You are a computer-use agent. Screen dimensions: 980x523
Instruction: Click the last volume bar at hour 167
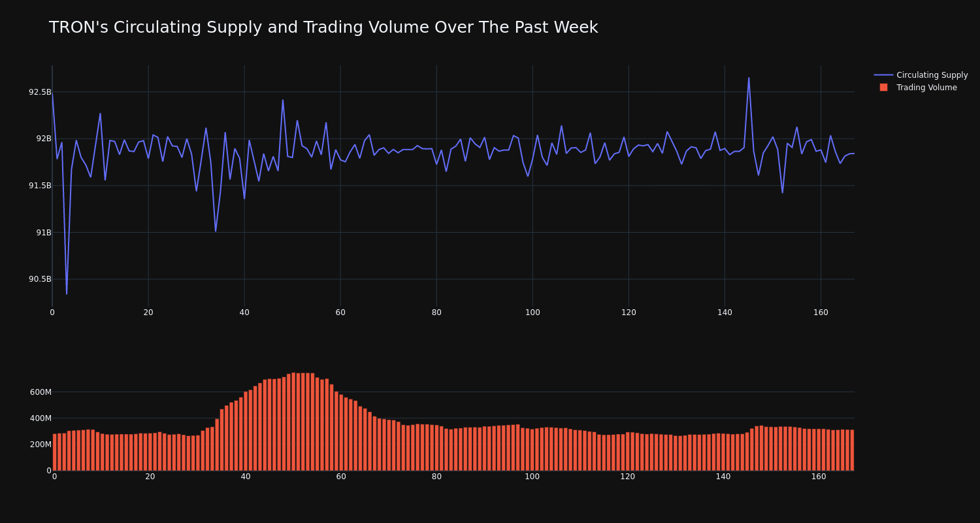point(852,450)
